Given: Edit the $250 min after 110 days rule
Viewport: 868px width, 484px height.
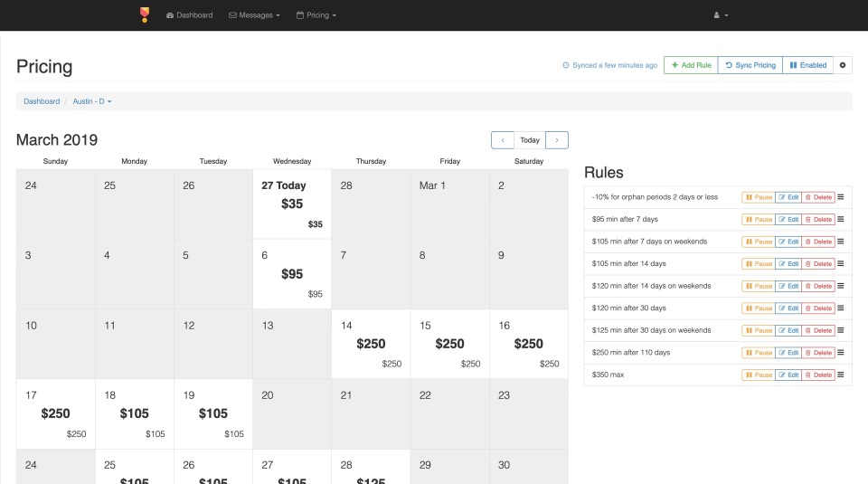Looking at the screenshot, I should click(788, 352).
